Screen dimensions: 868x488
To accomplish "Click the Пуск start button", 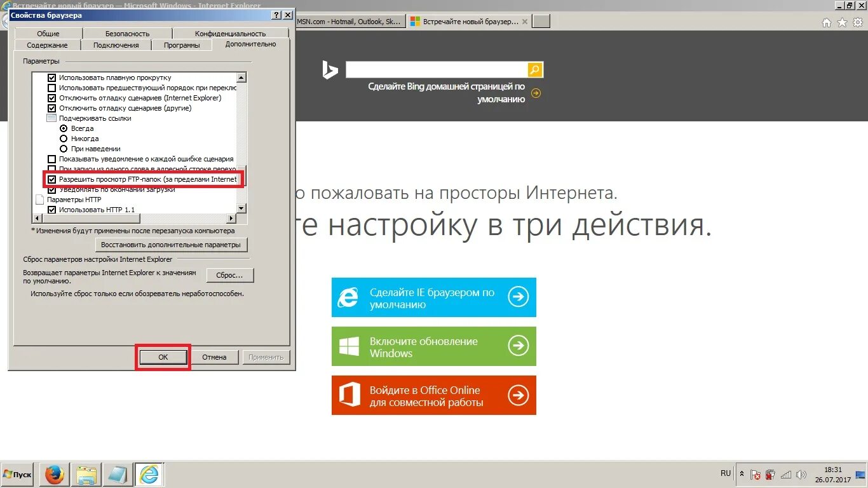I will (17, 475).
